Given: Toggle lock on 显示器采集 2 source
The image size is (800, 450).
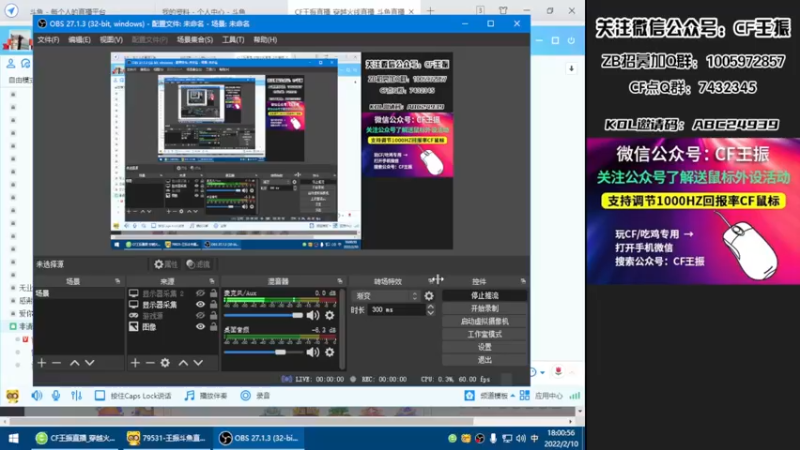Looking at the screenshot, I should 213,293.
